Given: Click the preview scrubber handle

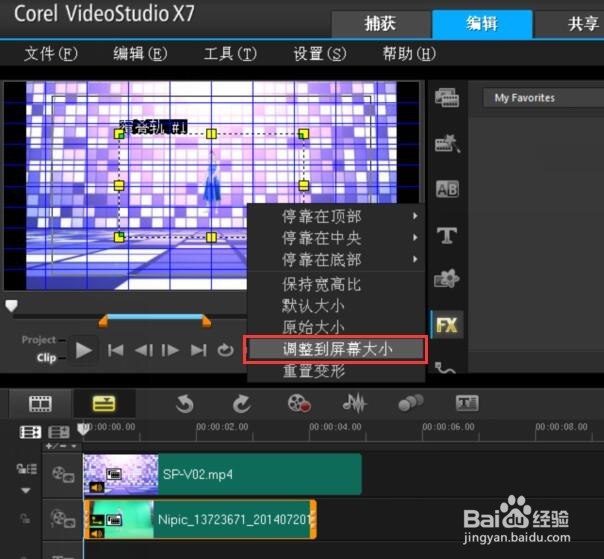Looking at the screenshot, I should [12, 306].
